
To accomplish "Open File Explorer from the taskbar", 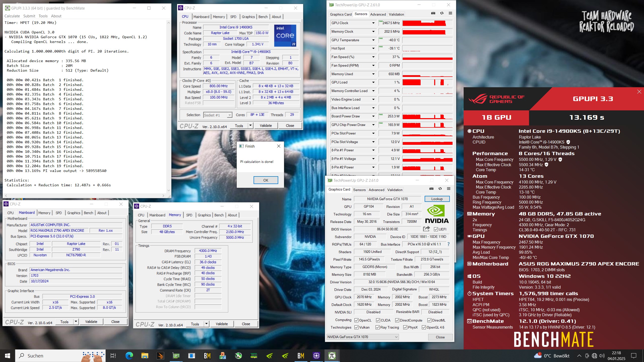I will point(145,356).
